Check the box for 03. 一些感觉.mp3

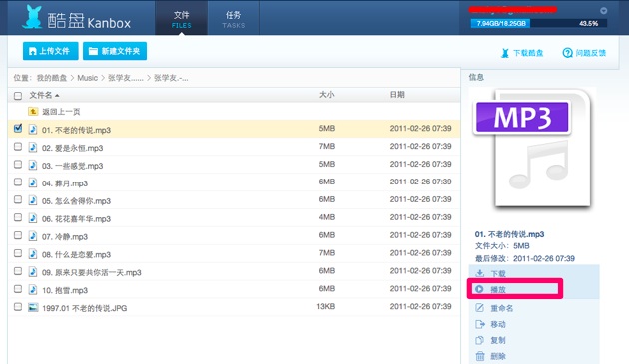tap(18, 164)
